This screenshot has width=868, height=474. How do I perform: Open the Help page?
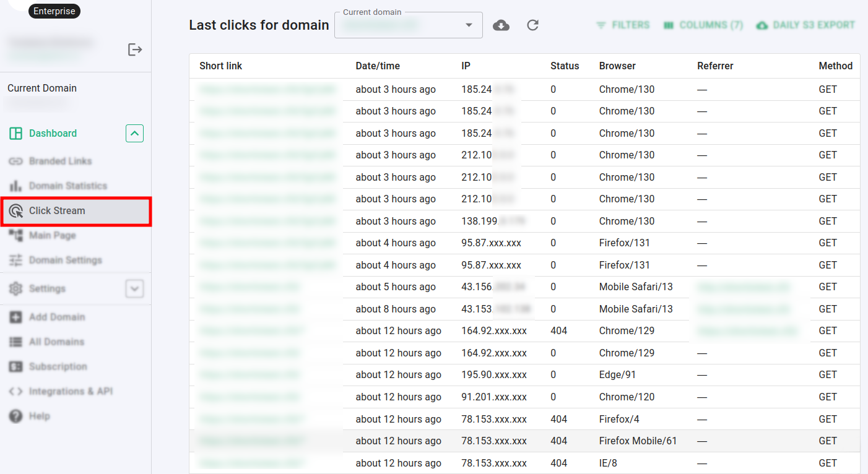point(38,416)
